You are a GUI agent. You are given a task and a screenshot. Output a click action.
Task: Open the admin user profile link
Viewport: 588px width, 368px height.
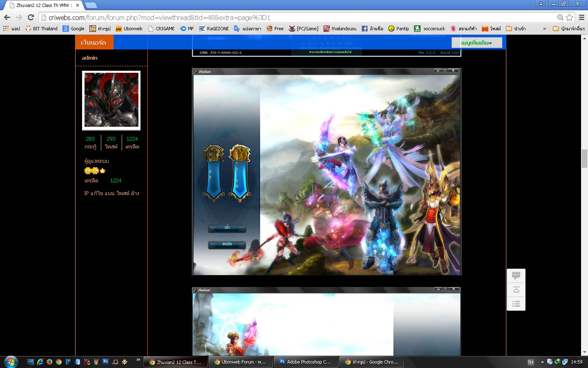89,58
